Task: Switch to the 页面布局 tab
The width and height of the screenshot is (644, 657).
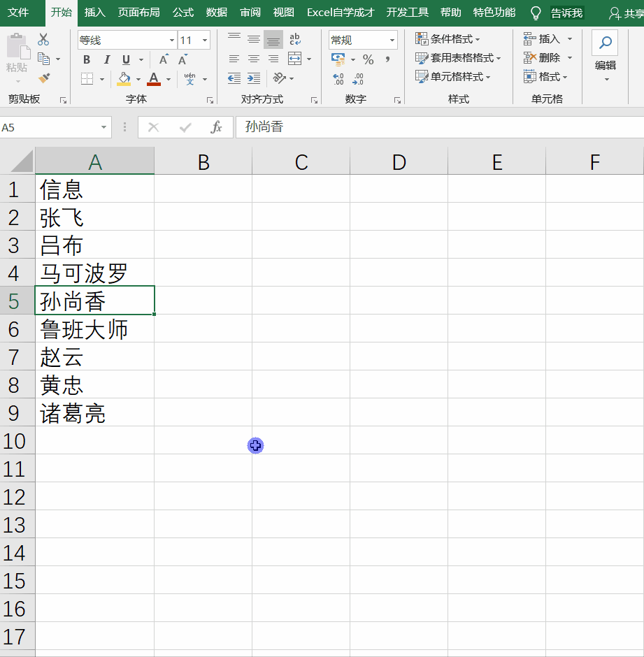Action: pyautogui.click(x=138, y=13)
